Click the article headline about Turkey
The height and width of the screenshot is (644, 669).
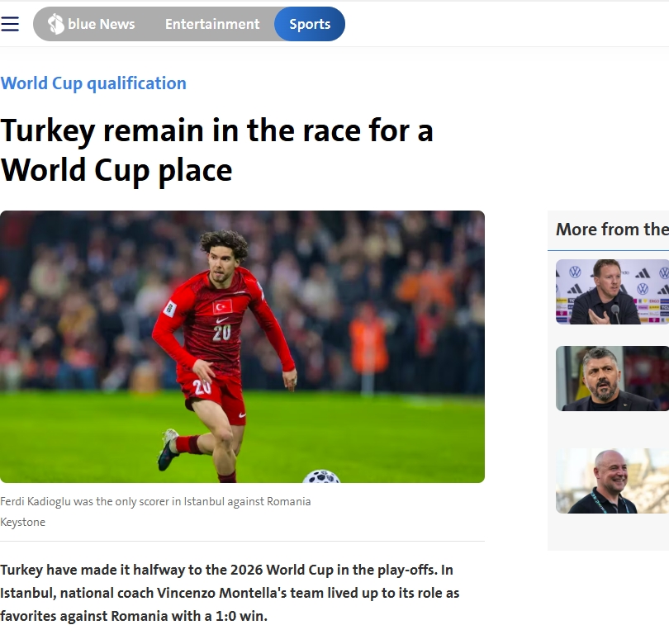(x=216, y=150)
